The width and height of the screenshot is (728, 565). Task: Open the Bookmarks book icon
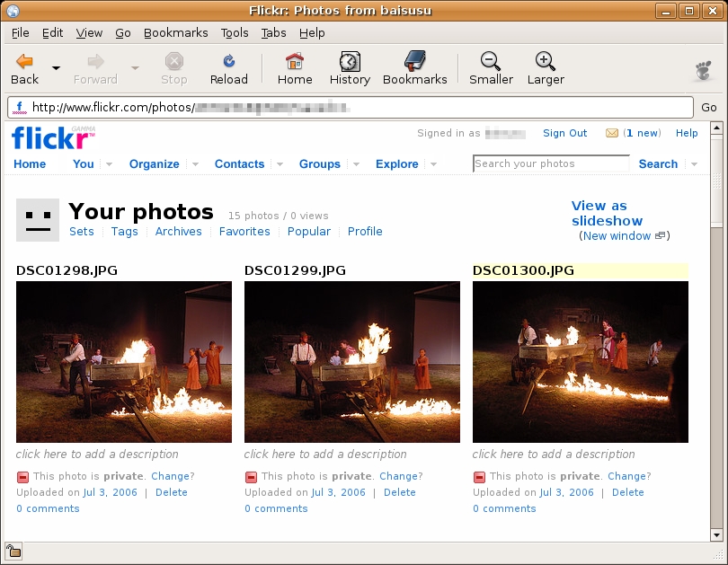414,62
